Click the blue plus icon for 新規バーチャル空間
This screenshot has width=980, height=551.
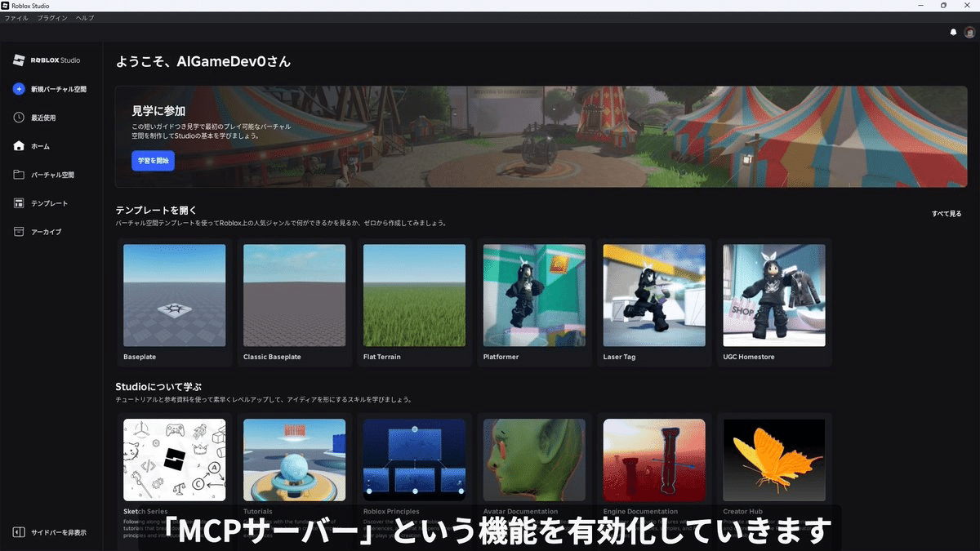pos(19,89)
